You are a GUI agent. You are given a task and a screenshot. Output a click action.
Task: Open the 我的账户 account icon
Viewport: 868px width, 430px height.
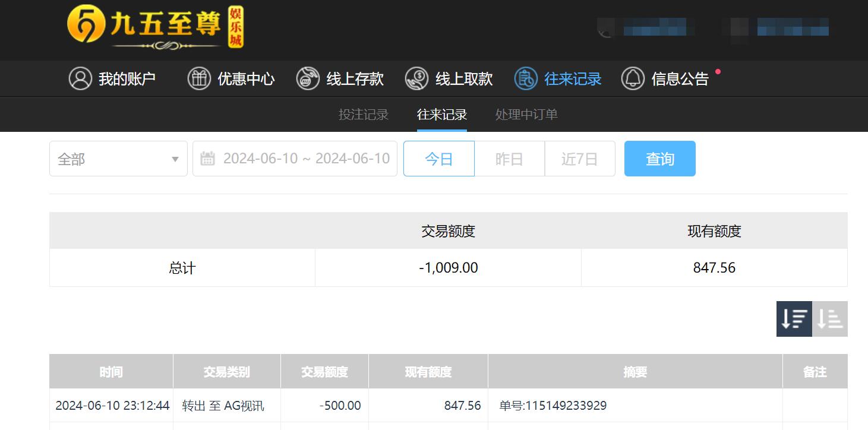pos(81,78)
